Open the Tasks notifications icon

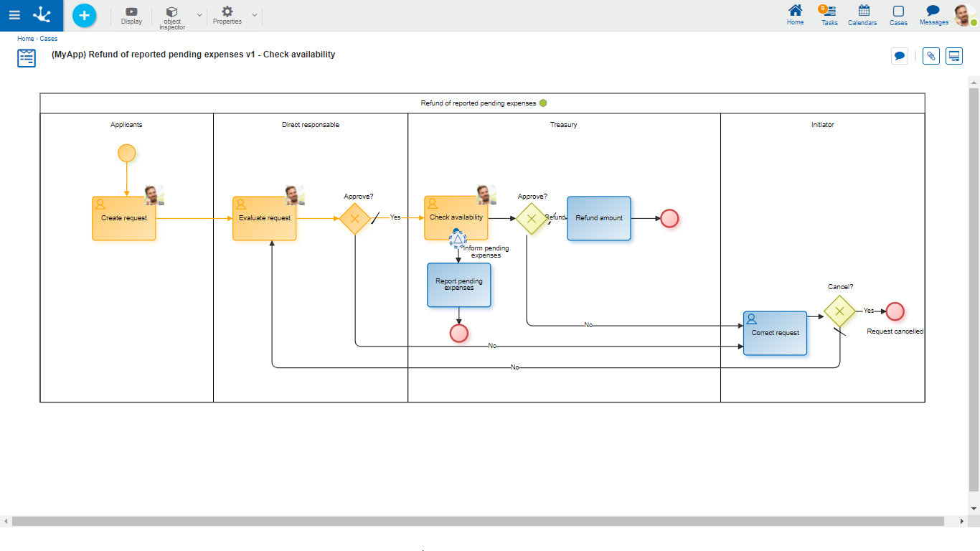[x=829, y=14]
